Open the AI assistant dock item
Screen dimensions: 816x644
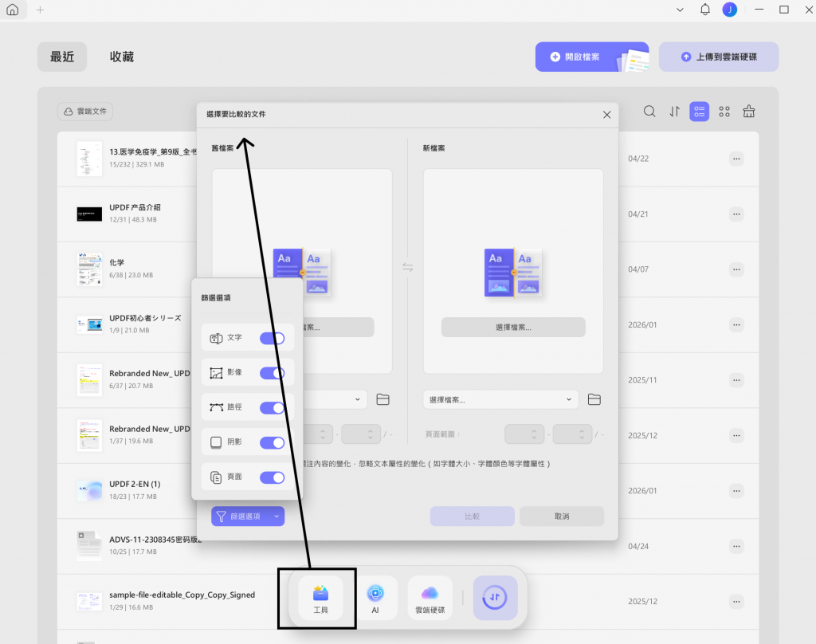point(375,599)
